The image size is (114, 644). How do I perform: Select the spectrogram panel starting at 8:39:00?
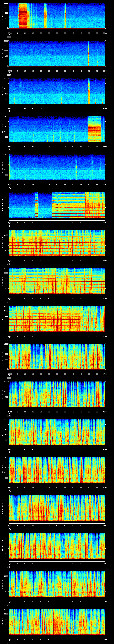click(57, 91)
